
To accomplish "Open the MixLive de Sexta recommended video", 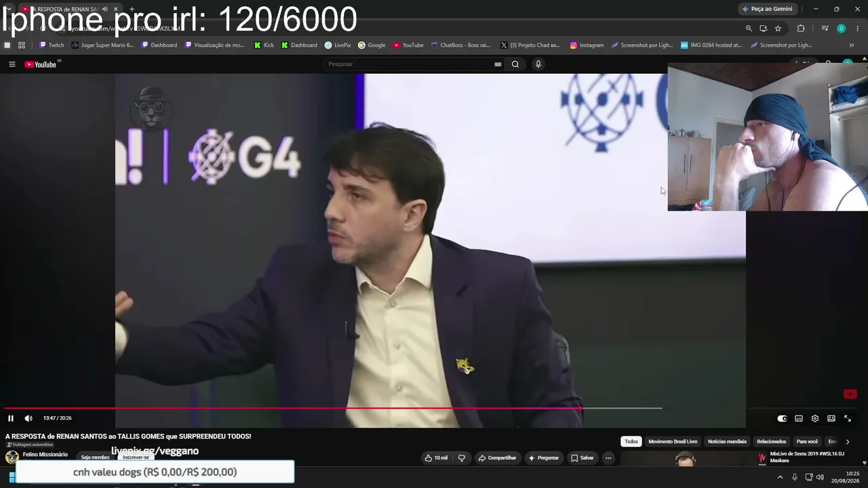I will 807,457.
